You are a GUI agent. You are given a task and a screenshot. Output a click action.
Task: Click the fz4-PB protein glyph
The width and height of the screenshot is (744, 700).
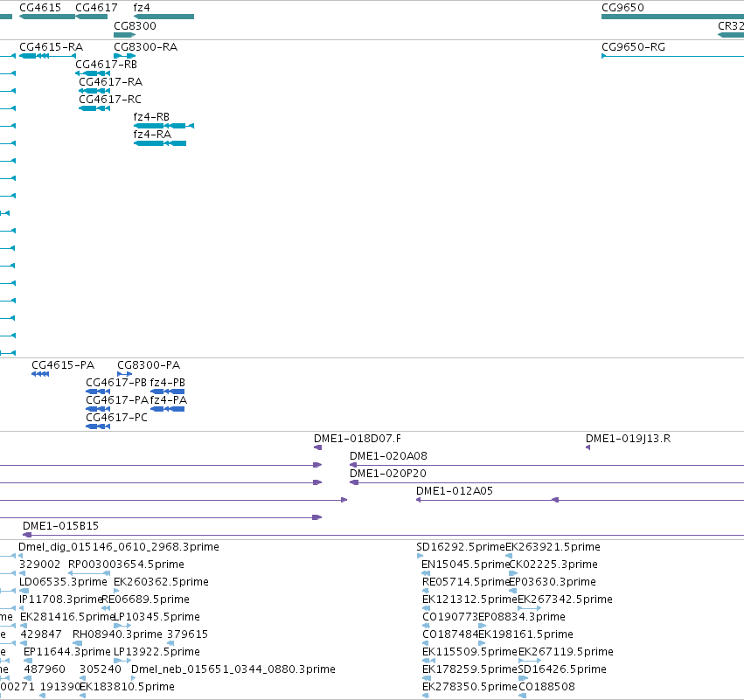click(168, 392)
